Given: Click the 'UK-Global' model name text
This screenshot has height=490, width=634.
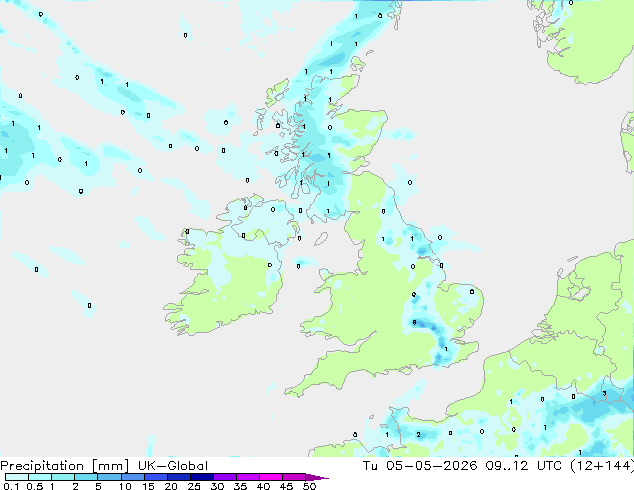Looking at the screenshot, I should [x=173, y=466].
